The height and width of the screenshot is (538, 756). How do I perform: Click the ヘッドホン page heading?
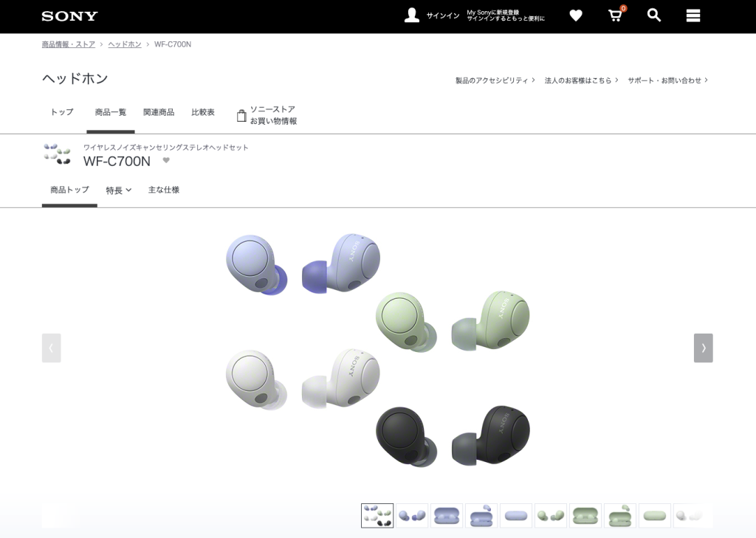click(x=75, y=78)
